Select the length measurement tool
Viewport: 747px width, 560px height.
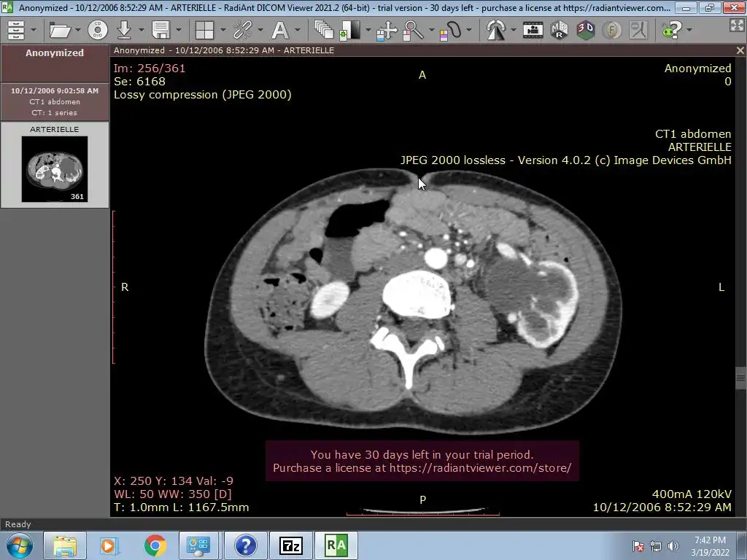pyautogui.click(x=450, y=31)
